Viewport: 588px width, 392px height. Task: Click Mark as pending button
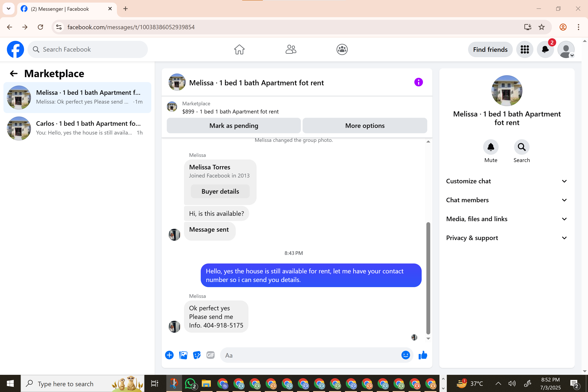pos(233,126)
